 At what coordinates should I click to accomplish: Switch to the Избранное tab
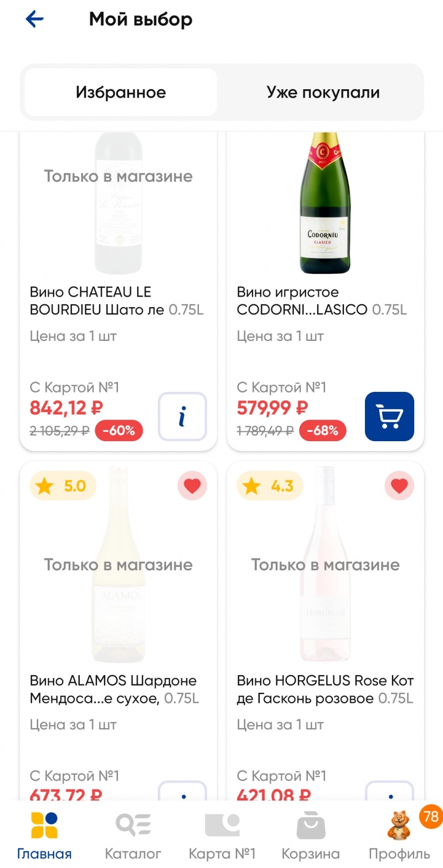(x=121, y=92)
